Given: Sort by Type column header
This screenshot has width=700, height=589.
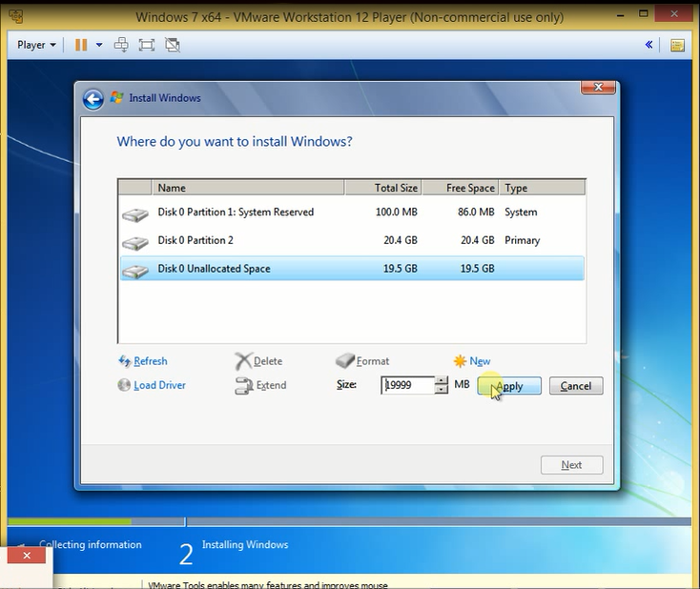Looking at the screenshot, I should click(542, 188).
